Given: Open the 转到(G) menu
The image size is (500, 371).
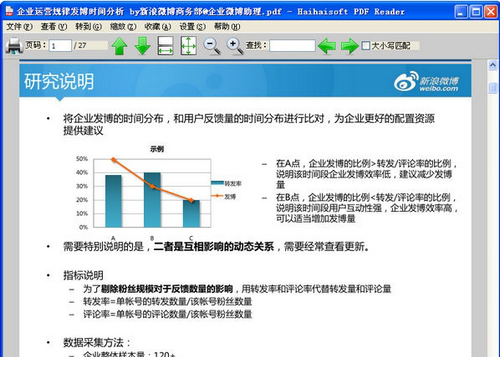Looking at the screenshot, I should pos(89,27).
